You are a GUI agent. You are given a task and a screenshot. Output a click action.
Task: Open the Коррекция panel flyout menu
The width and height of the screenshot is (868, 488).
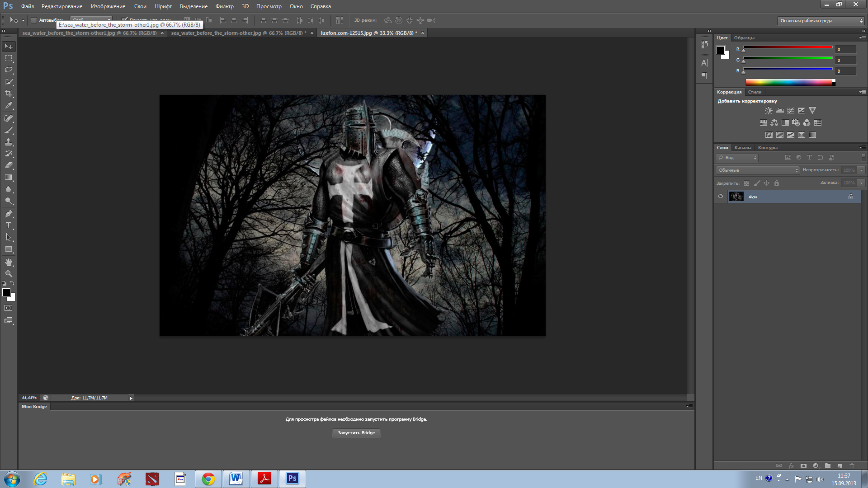[863, 92]
